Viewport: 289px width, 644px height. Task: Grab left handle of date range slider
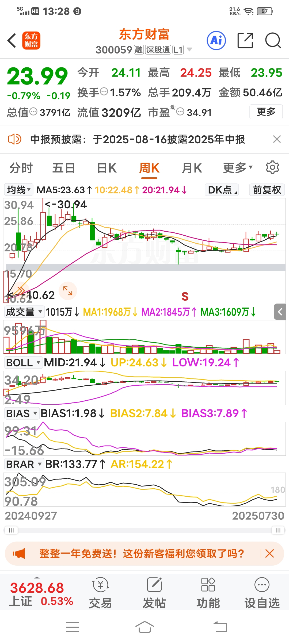[x=11, y=530]
